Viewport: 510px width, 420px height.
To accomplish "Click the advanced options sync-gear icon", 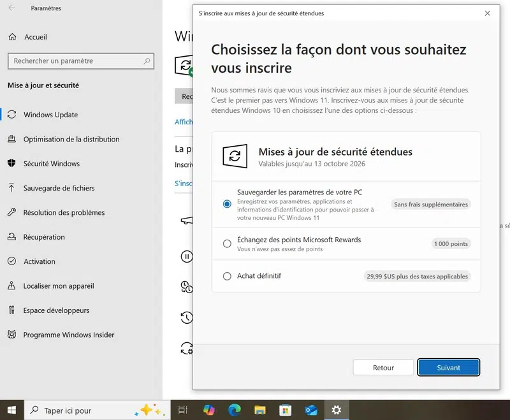I will click(187, 348).
